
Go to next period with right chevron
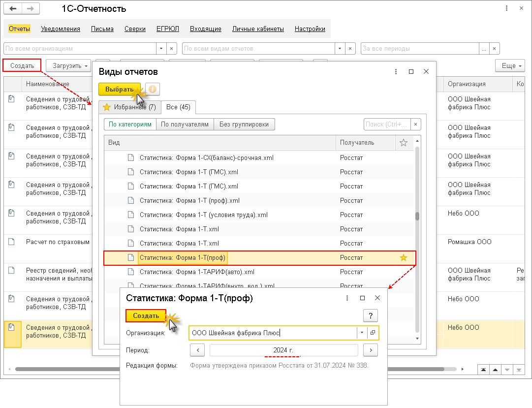click(371, 350)
